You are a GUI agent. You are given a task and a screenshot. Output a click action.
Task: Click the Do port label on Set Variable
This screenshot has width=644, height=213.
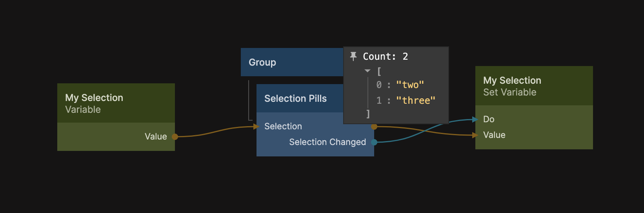click(489, 119)
